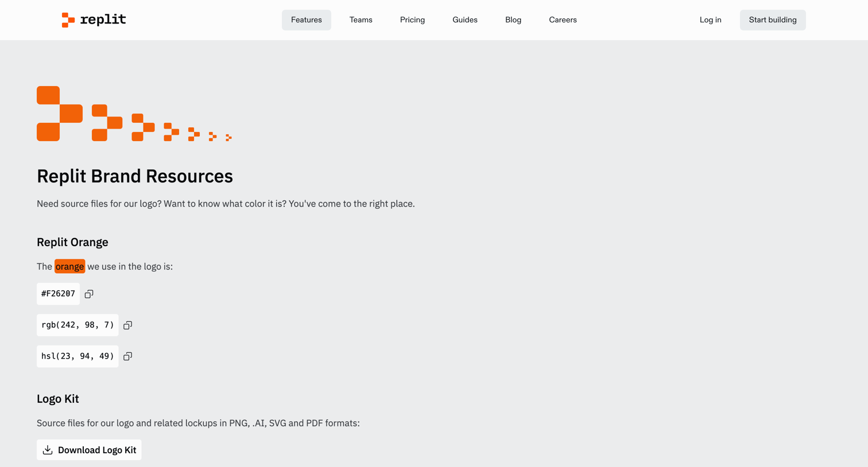Click the paragraph starting "Need source files"
The height and width of the screenshot is (467, 868).
pos(226,204)
